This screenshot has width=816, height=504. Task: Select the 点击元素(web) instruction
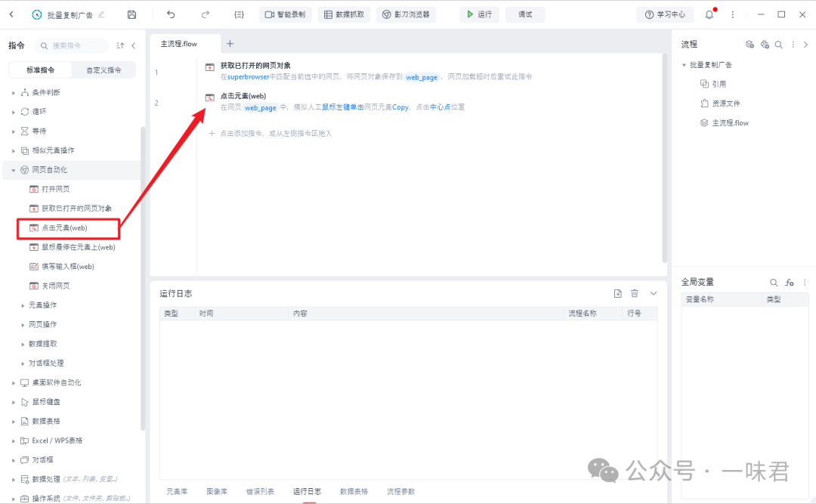pyautogui.click(x=66, y=227)
